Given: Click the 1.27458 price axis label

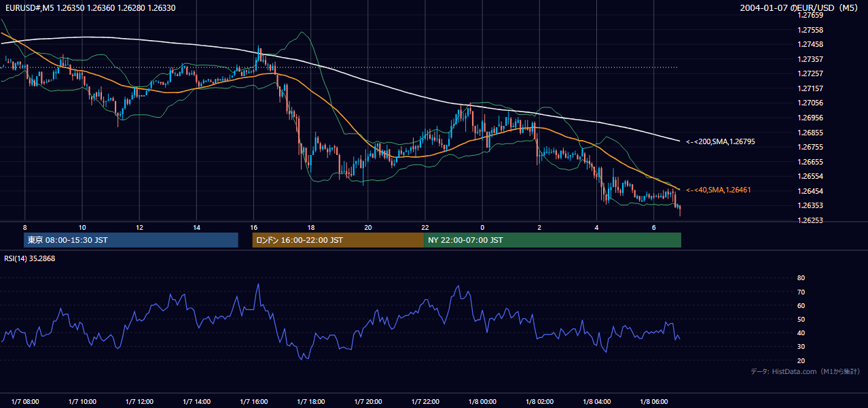Looking at the screenshot, I should click(x=810, y=44).
